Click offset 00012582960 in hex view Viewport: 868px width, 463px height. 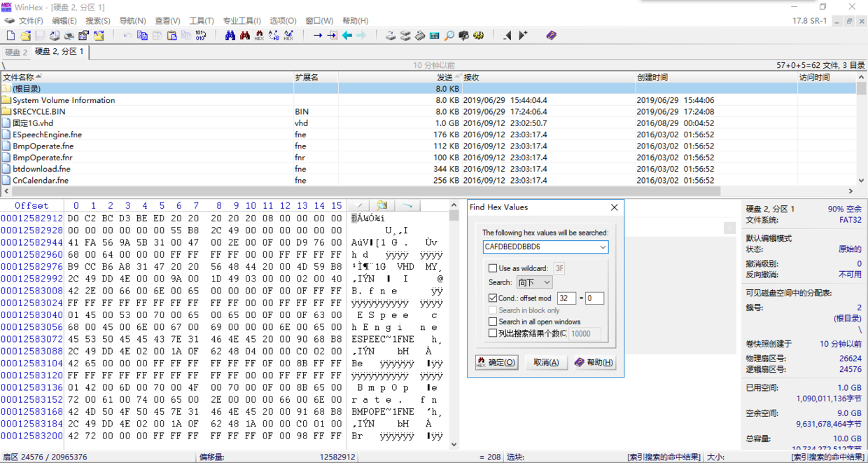[31, 254]
